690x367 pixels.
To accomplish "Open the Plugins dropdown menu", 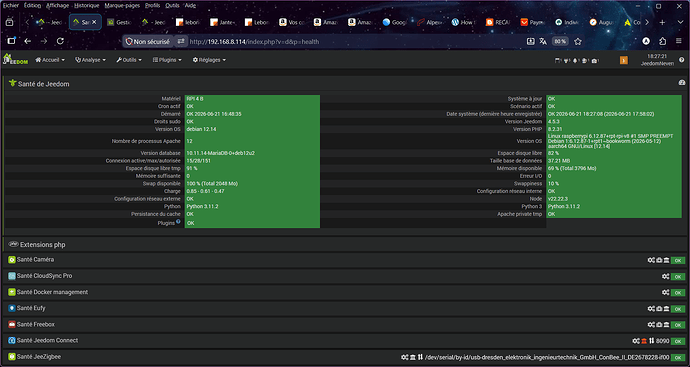I will pyautogui.click(x=167, y=60).
